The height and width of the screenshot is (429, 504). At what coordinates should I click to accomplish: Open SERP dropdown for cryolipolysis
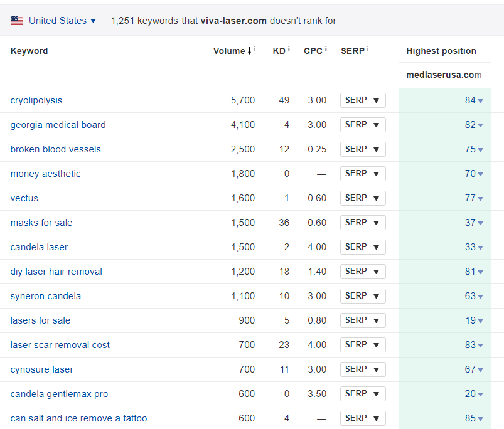[363, 100]
